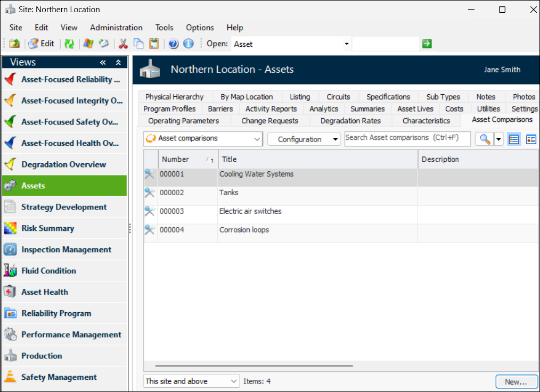Click the scissors Cut icon

(123, 44)
